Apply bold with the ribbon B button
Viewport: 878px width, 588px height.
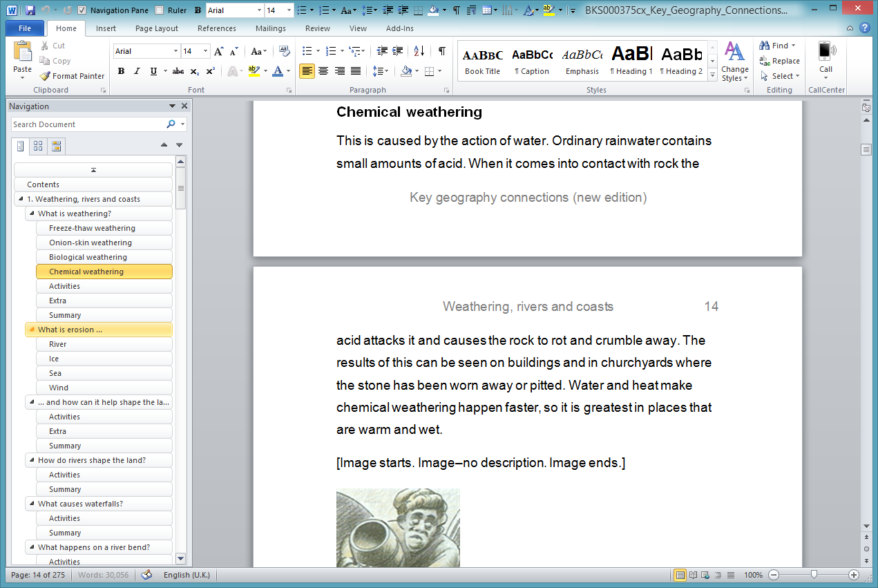click(121, 71)
